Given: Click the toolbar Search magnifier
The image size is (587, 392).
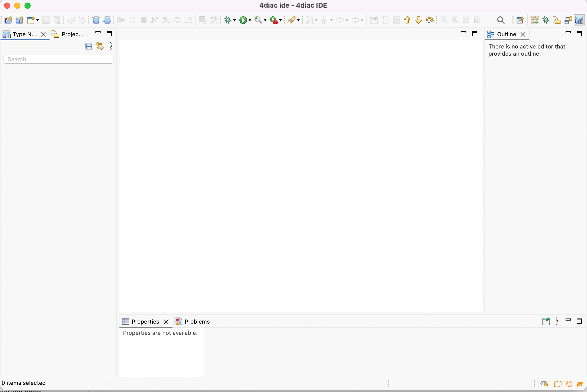Looking at the screenshot, I should (501, 20).
